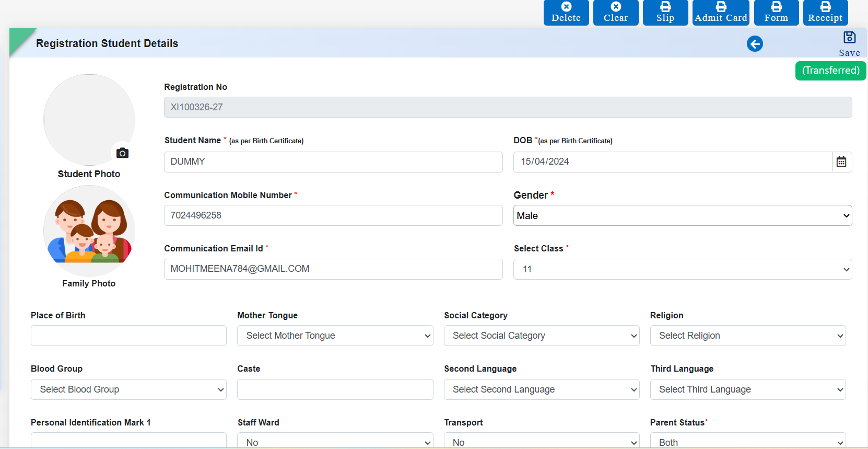The image size is (868, 449).
Task: Click into the Place of Birth field
Action: pos(128,336)
